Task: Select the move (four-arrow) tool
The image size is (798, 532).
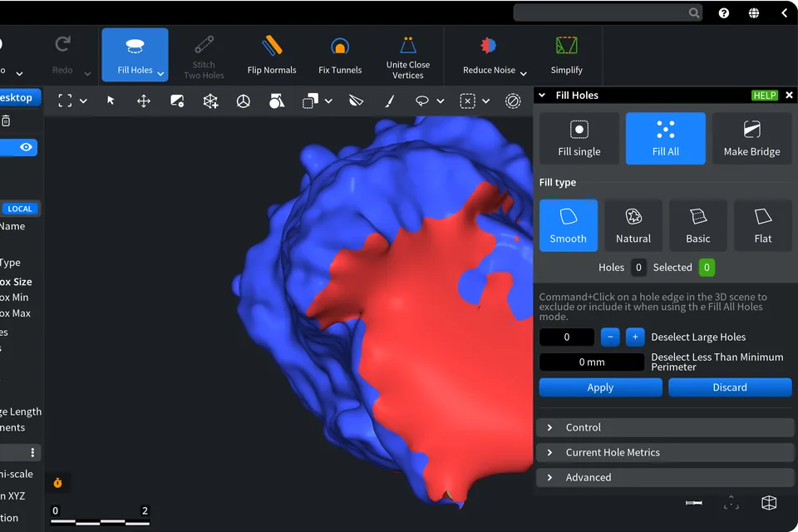Action: [144, 101]
